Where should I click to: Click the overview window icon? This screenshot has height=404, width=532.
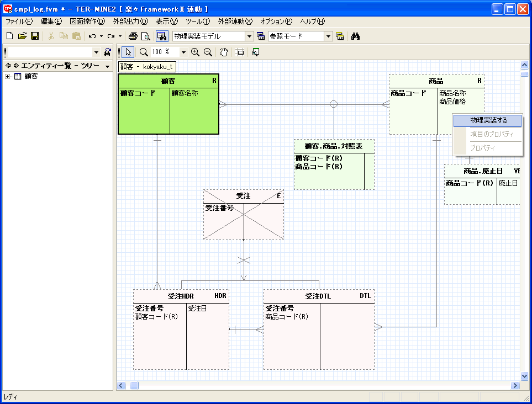tap(255, 52)
